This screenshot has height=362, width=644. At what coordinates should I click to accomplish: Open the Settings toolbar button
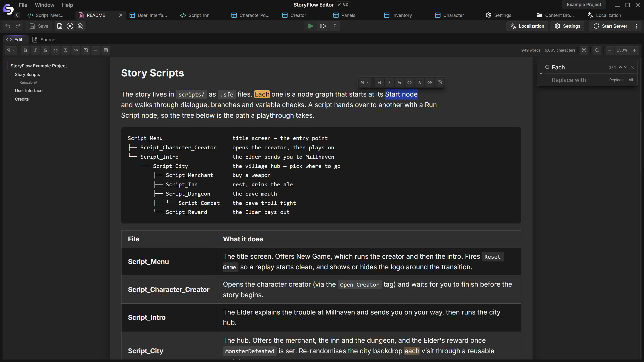567,26
